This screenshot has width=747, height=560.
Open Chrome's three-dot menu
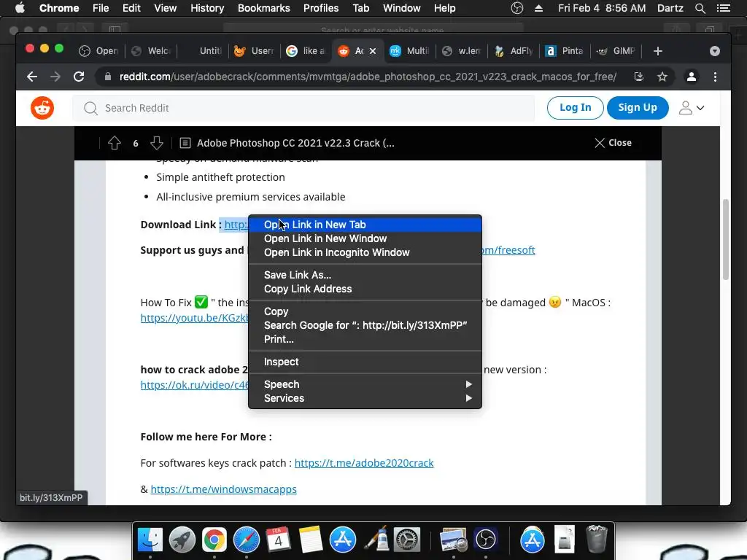click(715, 77)
